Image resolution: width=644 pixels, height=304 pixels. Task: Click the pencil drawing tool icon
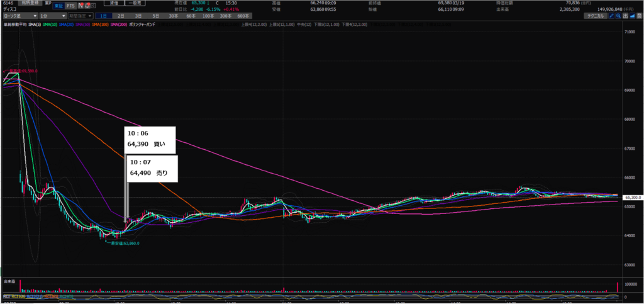click(x=611, y=16)
